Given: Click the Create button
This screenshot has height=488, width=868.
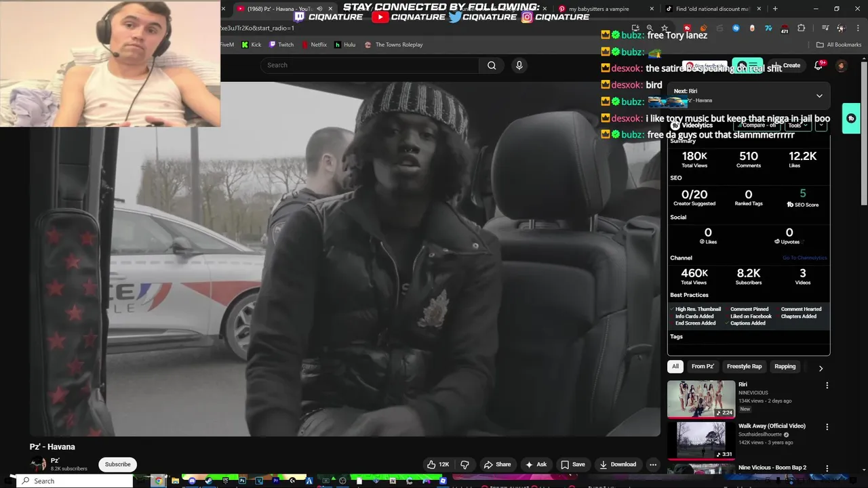Looking at the screenshot, I should tap(787, 66).
